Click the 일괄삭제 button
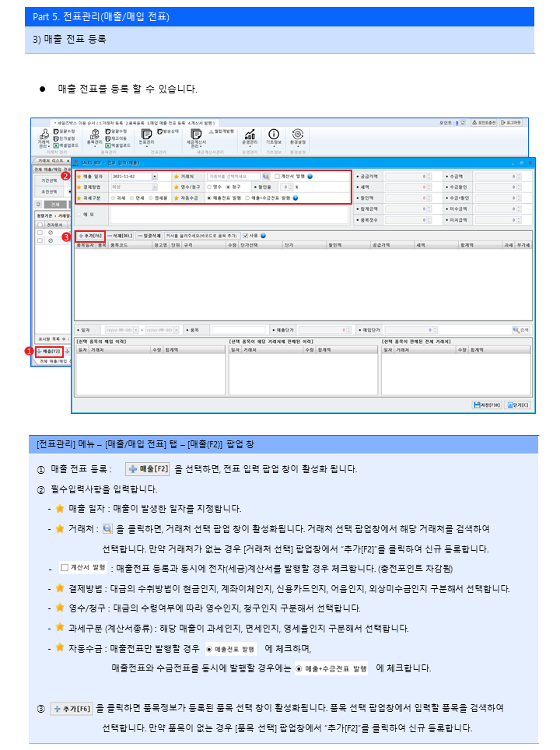 tap(149, 236)
